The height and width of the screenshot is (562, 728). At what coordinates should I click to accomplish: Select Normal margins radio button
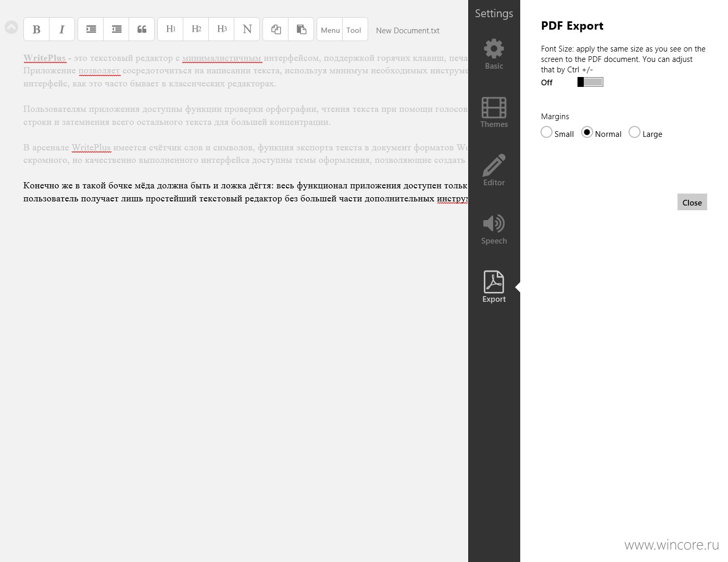[587, 132]
